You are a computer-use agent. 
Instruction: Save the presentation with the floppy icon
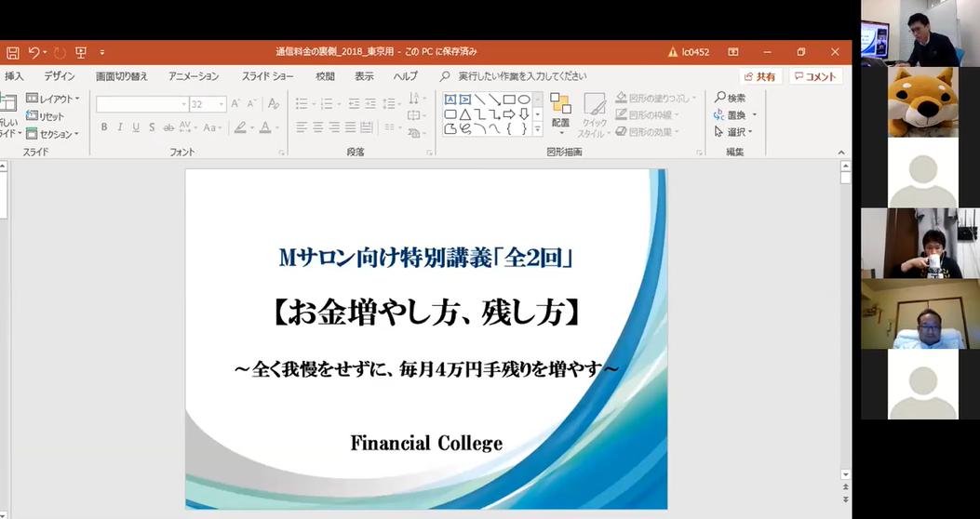(x=12, y=52)
